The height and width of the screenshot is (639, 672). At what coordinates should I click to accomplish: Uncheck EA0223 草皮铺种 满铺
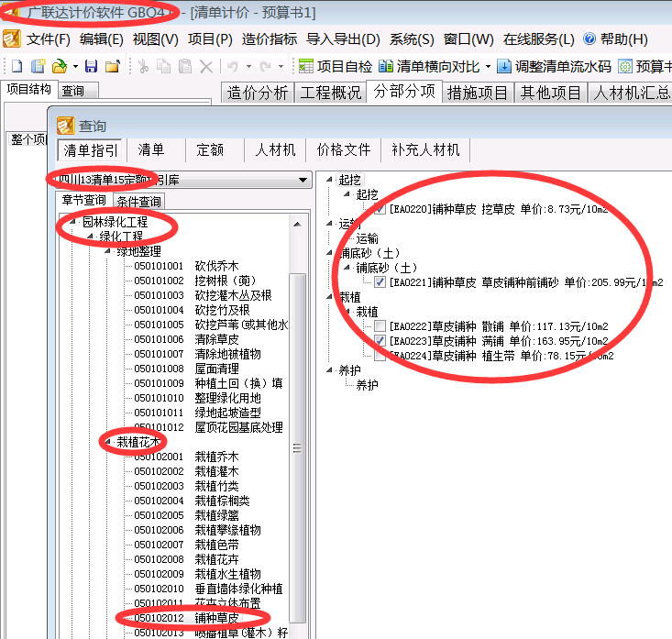[380, 341]
